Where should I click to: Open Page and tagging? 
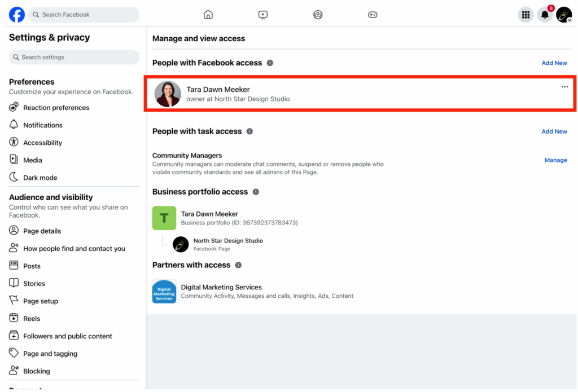(50, 354)
